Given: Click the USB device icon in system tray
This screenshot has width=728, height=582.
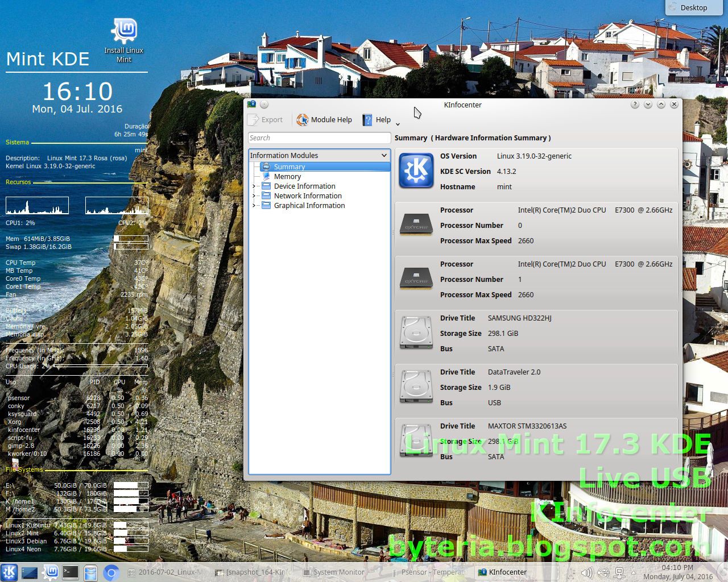Looking at the screenshot, I should tap(603, 572).
